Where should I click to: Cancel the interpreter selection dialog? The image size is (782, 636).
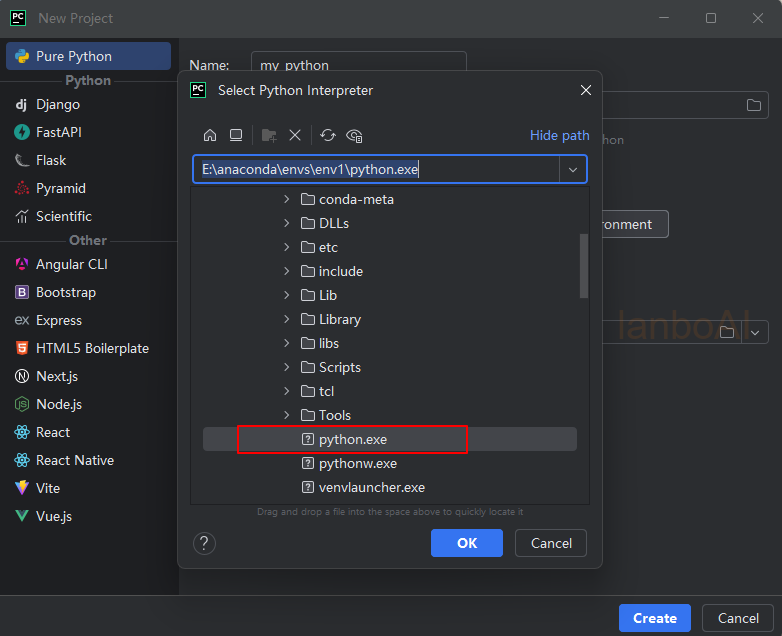click(551, 543)
